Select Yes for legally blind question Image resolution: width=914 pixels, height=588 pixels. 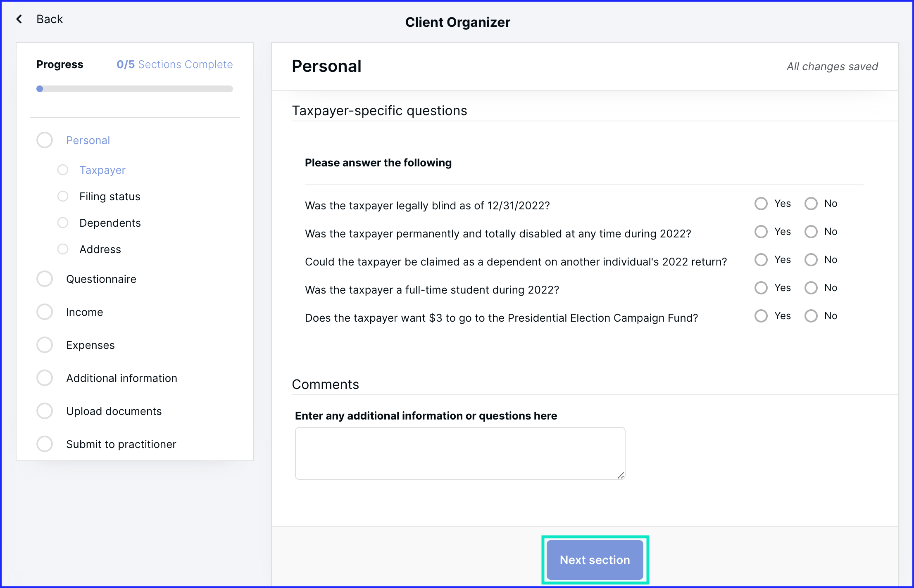tap(761, 204)
